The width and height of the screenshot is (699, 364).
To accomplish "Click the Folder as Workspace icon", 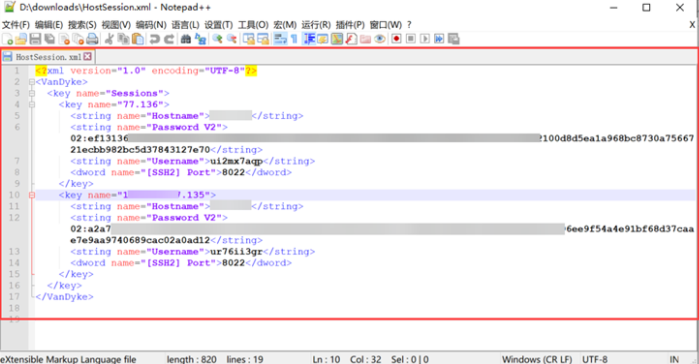I will (366, 39).
